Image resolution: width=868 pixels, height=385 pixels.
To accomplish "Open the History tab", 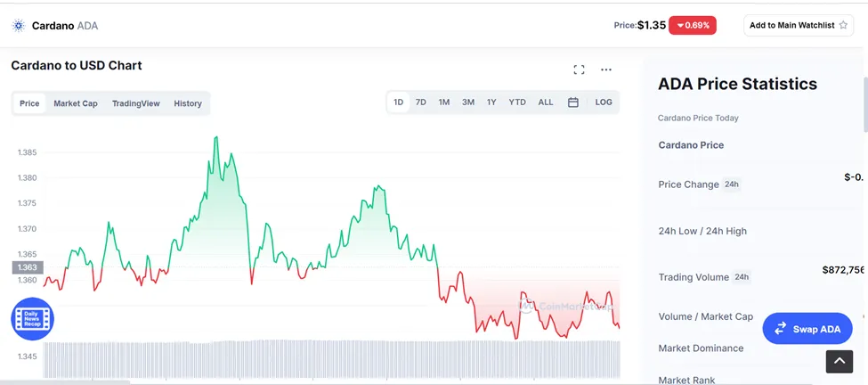I will (188, 103).
